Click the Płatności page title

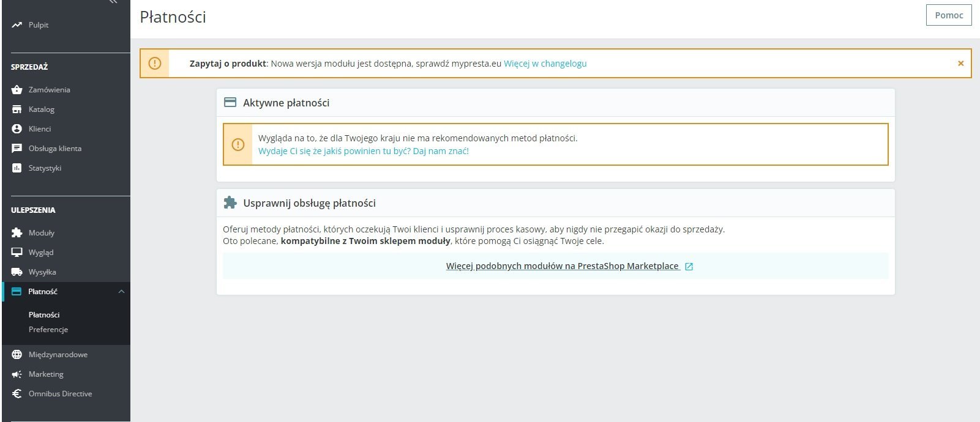coord(173,17)
